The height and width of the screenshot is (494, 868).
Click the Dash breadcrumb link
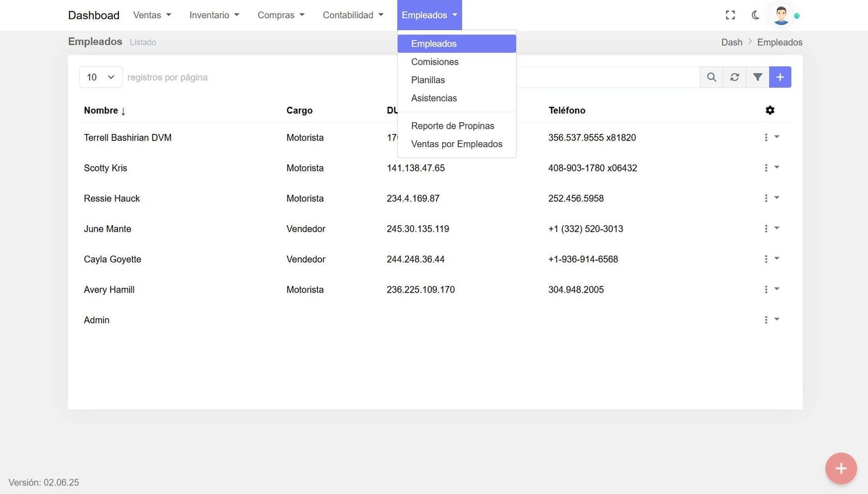731,42
